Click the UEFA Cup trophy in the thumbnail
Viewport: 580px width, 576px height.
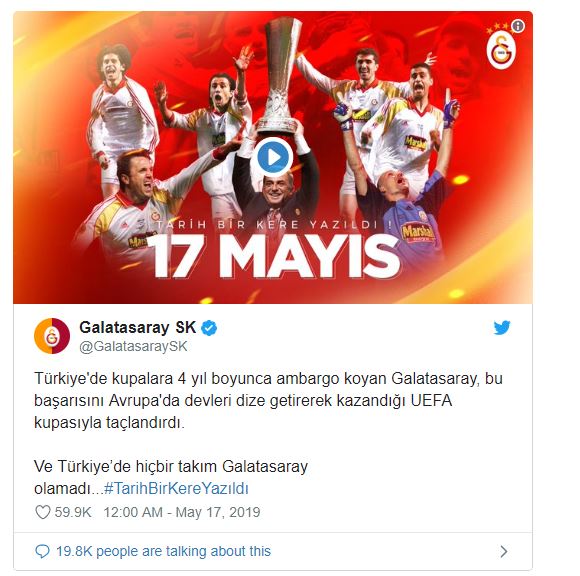[280, 74]
